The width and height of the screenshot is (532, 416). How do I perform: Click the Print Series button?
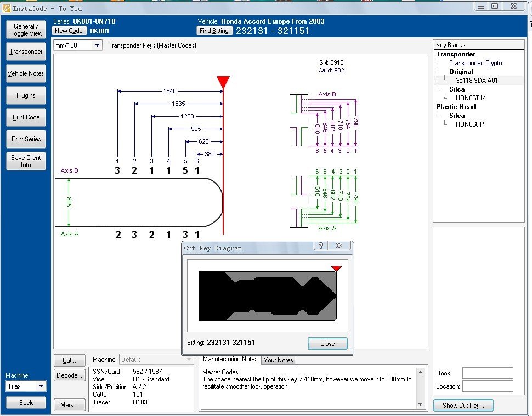(x=26, y=139)
